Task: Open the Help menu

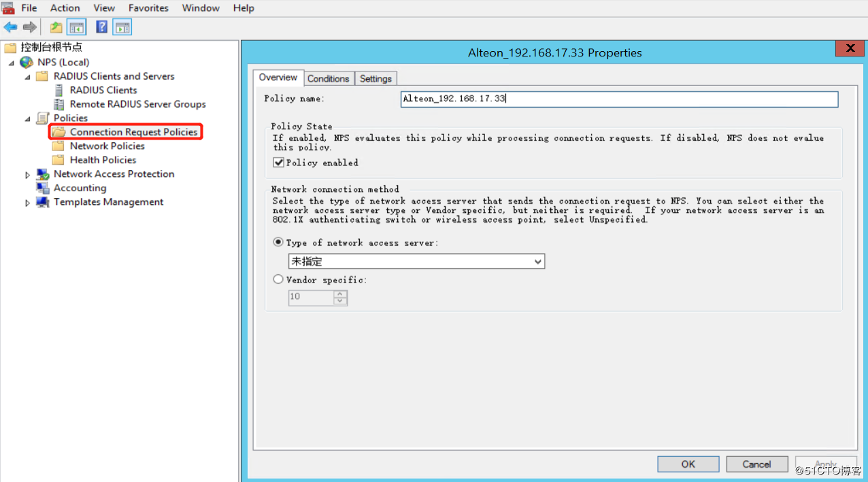Action: [x=244, y=8]
